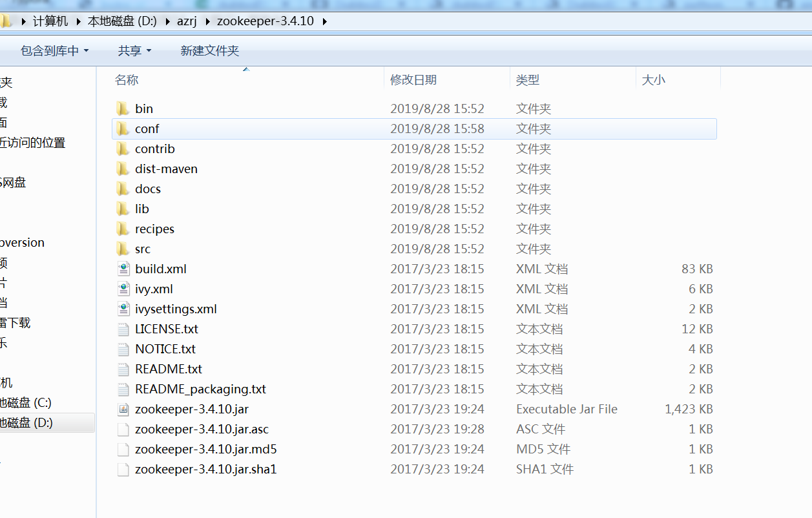Viewport: 812px width, 518px height.
Task: Expand the arrow after azrj in address bar
Action: tap(208, 21)
